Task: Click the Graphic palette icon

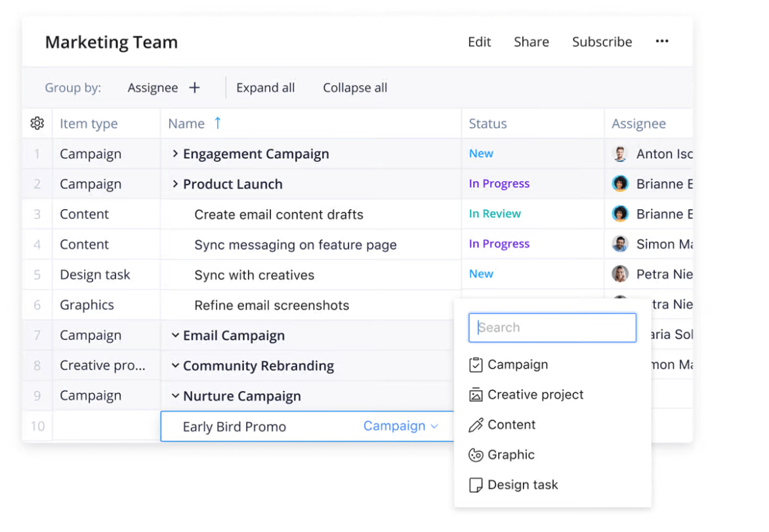Action: [x=476, y=455]
